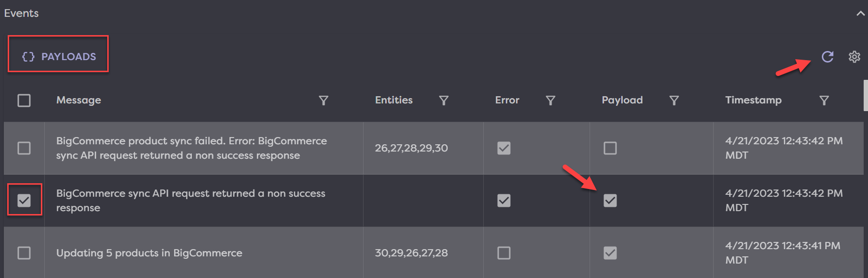Select the Updating 5 products row checkbox

pos(24,253)
